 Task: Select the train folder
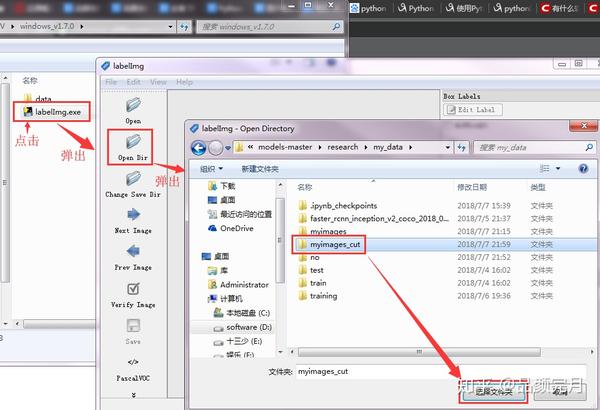[312, 283]
